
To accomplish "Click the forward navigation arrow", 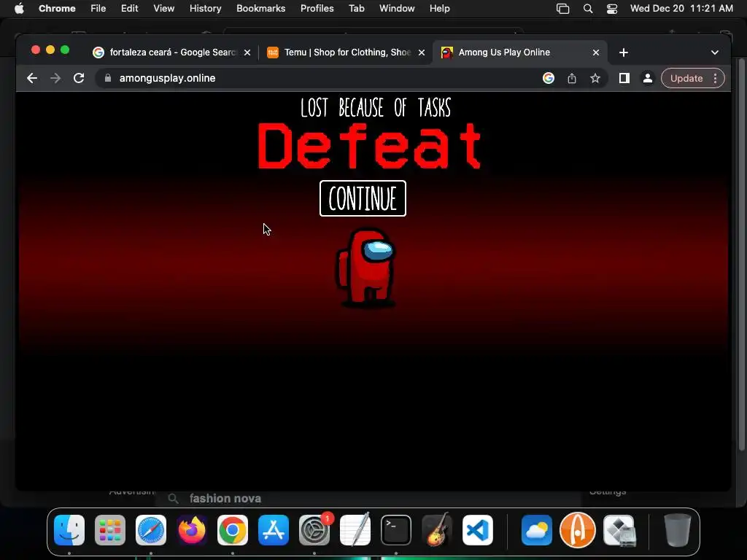I will (x=55, y=78).
